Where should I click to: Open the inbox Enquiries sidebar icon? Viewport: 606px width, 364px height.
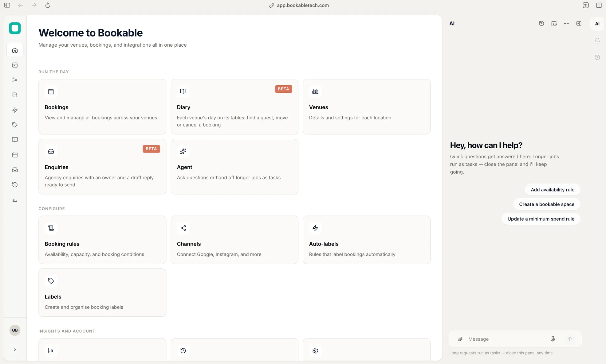tap(15, 170)
